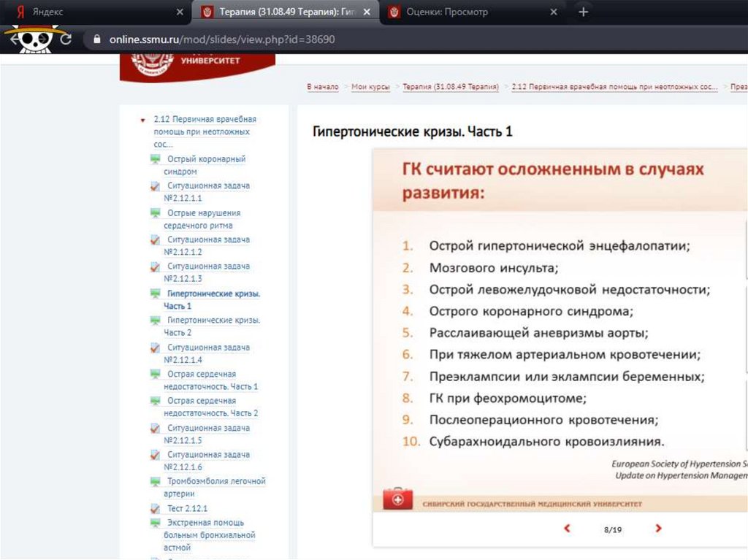The height and width of the screenshot is (560, 748).
Task: Click quiz icon beside Ситуационная задача №2.12.1.2
Action: pyautogui.click(x=155, y=239)
